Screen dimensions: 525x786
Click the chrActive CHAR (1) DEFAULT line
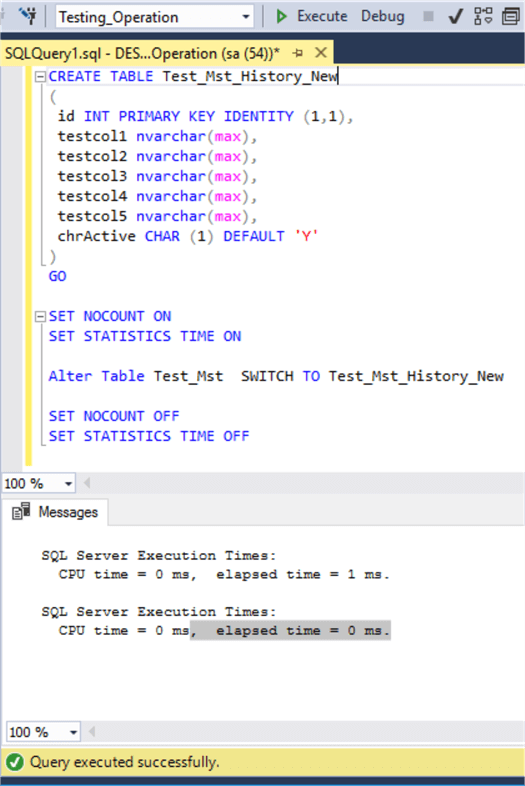click(188, 236)
